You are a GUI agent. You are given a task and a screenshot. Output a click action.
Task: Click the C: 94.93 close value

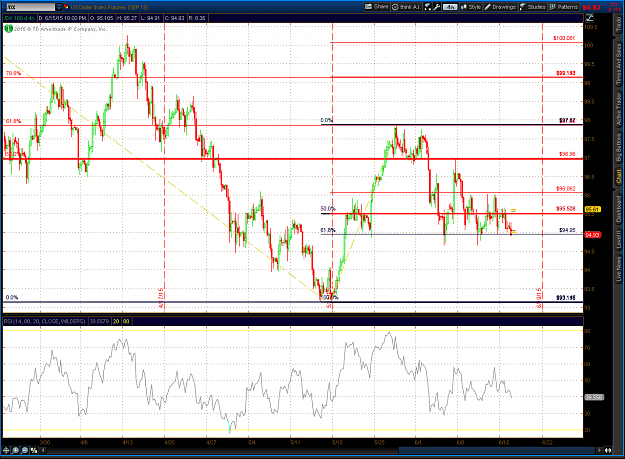pyautogui.click(x=175, y=18)
